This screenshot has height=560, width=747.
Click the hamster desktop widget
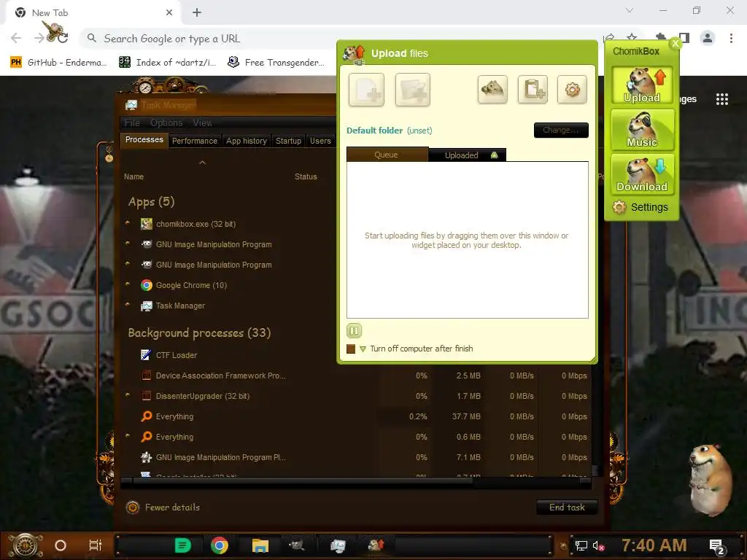[711, 480]
